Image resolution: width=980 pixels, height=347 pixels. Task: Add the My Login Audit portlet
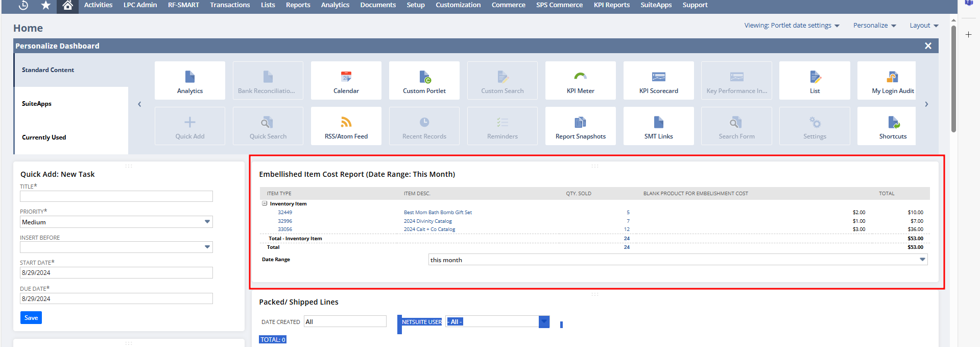[x=892, y=81]
